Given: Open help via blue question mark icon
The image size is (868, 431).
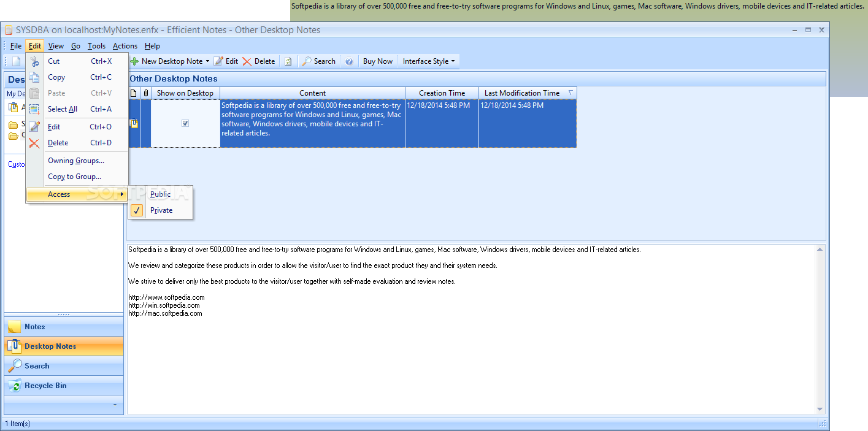Looking at the screenshot, I should coord(349,61).
